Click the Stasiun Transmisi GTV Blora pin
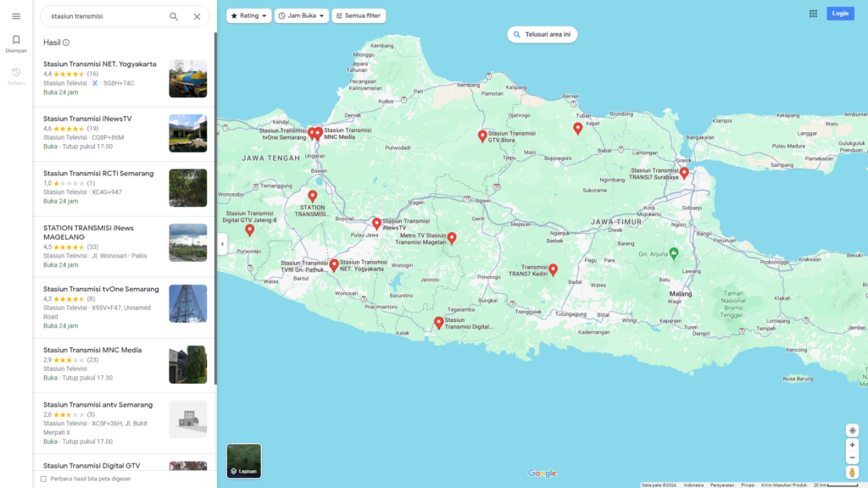Viewport: 868px width, 488px height. [x=482, y=136]
